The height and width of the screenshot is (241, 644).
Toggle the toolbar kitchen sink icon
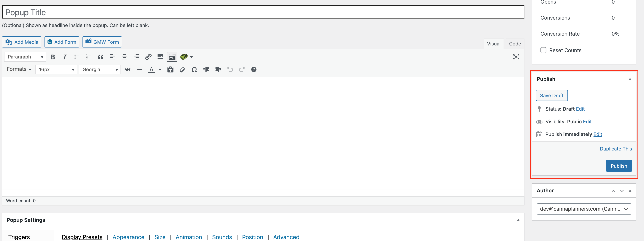[x=172, y=57]
